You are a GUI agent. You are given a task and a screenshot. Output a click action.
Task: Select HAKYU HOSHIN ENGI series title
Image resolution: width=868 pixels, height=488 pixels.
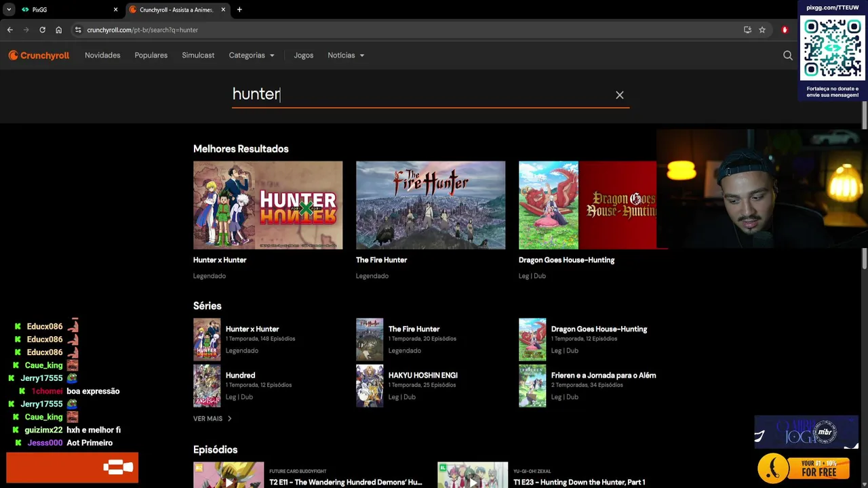click(423, 375)
